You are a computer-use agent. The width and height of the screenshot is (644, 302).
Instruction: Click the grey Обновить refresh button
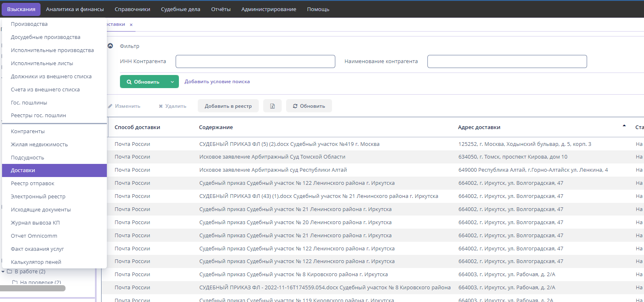309,106
